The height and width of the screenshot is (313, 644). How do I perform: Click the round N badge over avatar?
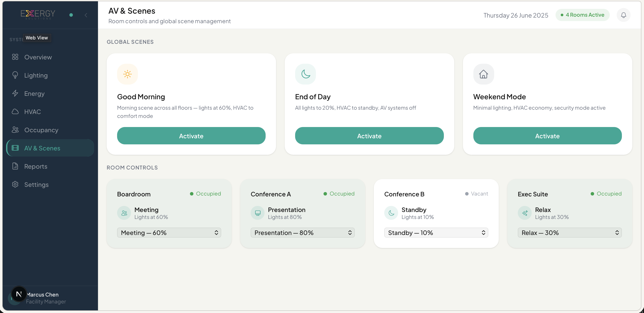coord(19,294)
